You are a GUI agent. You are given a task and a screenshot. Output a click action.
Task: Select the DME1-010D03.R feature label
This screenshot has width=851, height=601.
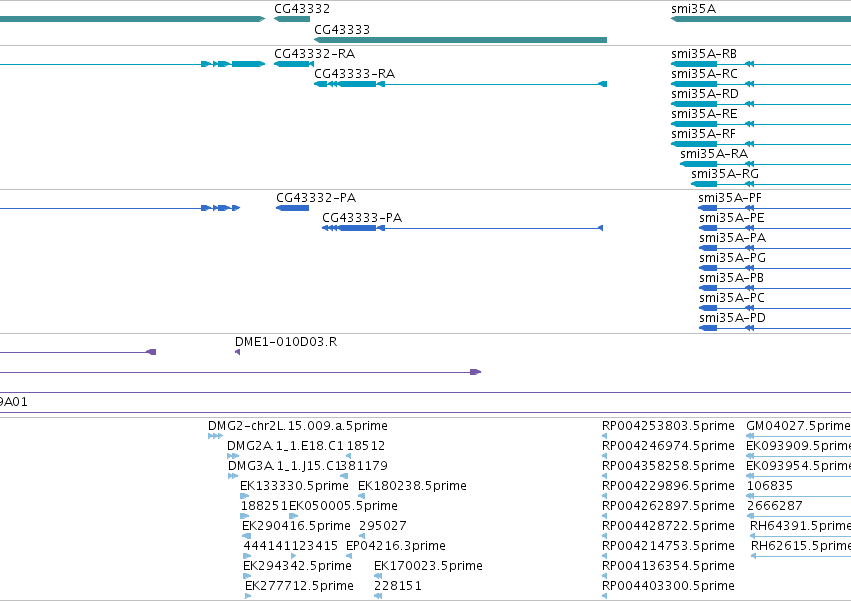(286, 342)
